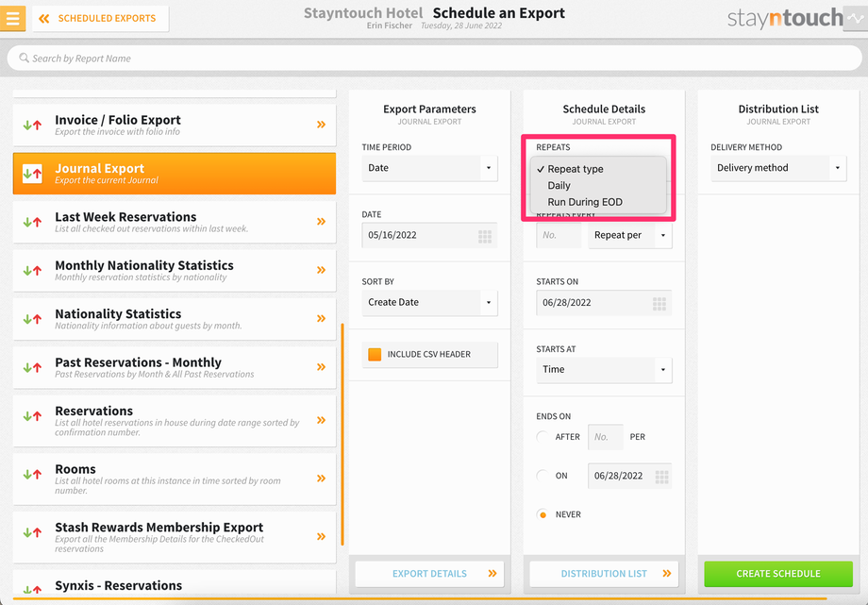This screenshot has width=868, height=605.
Task: Click Repeats Every No. field
Action: pyautogui.click(x=559, y=235)
